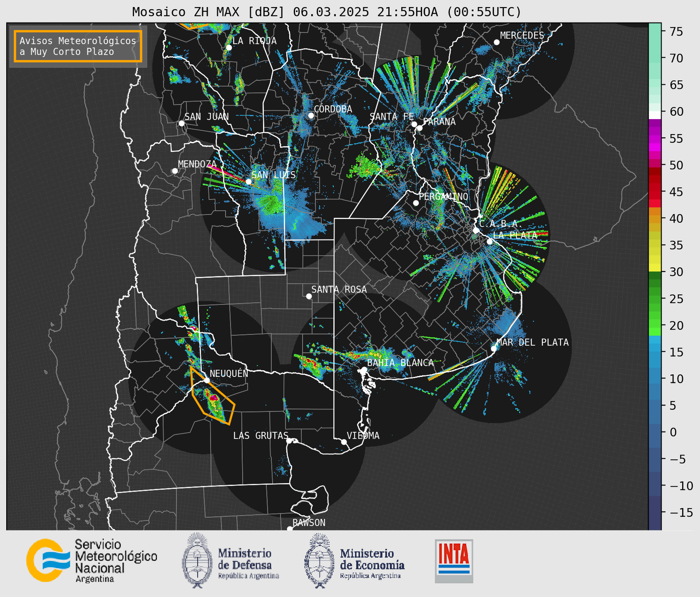Click the Ministerio de Defensa text
Image resolution: width=700 pixels, height=597 pixels.
click(248, 563)
